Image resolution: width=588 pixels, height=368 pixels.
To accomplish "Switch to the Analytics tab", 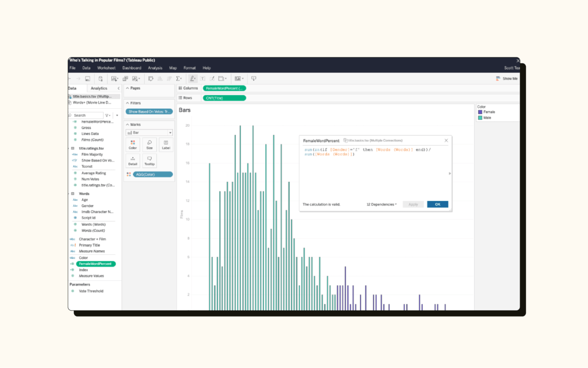I will click(x=99, y=88).
